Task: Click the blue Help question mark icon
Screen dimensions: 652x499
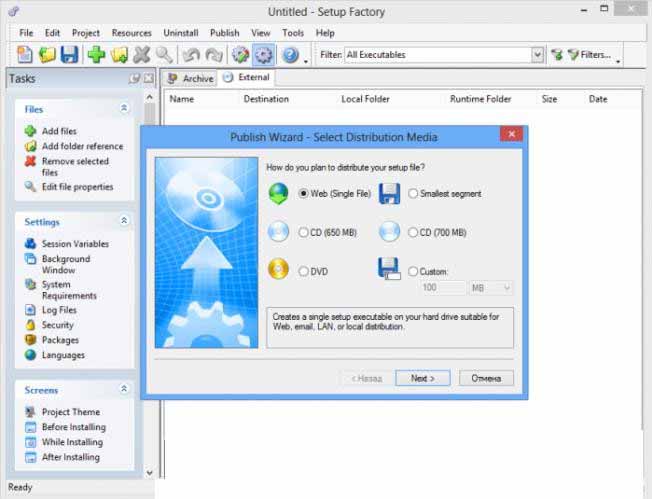Action: pos(291,55)
